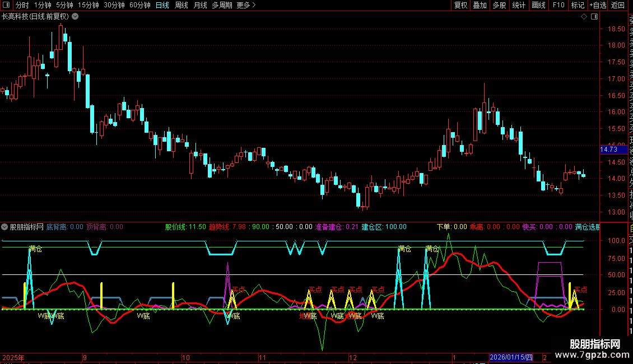Click the latest 买点 signal label
This screenshot has width=633, height=364.
click(x=580, y=290)
